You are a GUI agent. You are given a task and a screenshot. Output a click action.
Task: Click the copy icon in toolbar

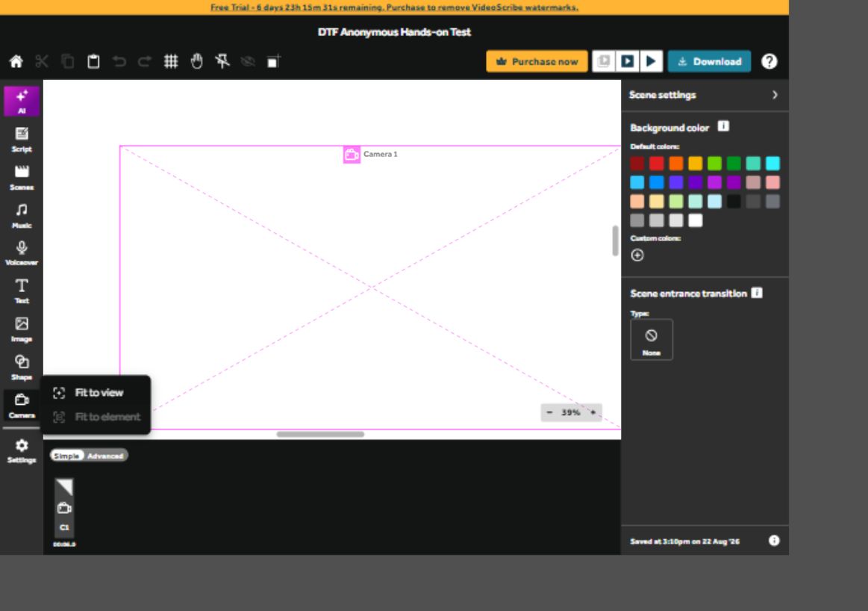[67, 61]
